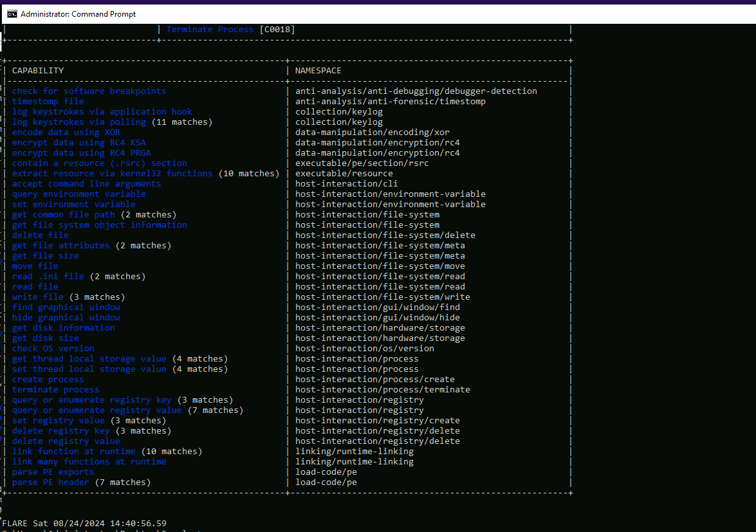Click namespace 'host-interaction/process/create'
This screenshot has height=532, width=756.
[x=375, y=380]
